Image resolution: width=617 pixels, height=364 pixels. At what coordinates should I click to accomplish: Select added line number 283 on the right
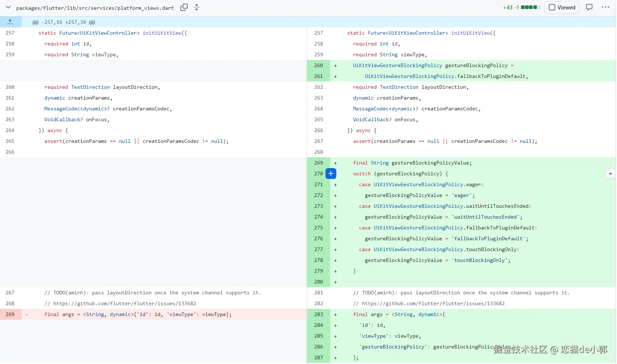319,314
